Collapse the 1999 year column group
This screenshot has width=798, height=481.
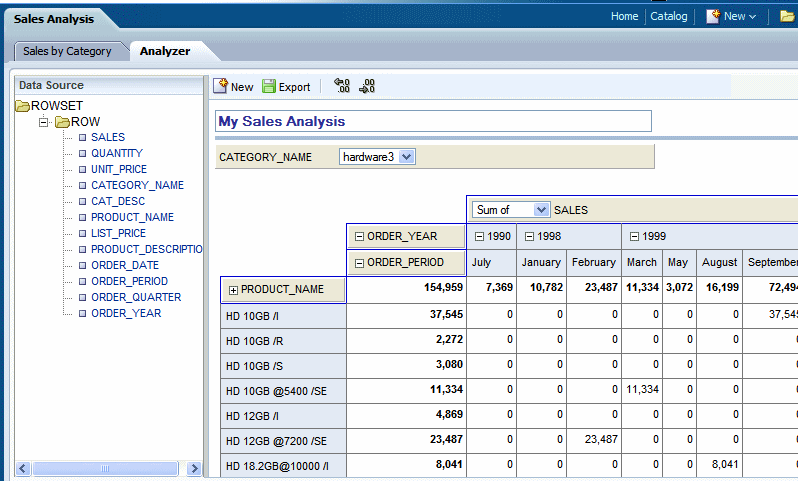tap(634, 236)
